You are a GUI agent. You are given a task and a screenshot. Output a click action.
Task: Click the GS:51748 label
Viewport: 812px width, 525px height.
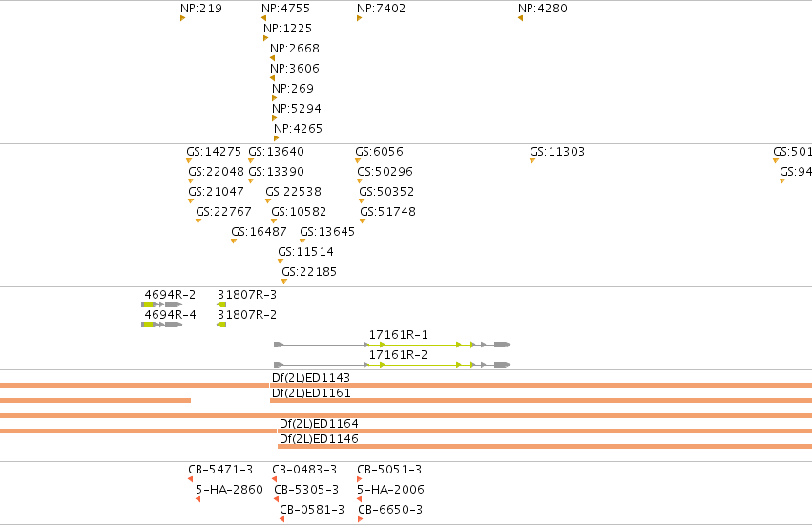388,212
